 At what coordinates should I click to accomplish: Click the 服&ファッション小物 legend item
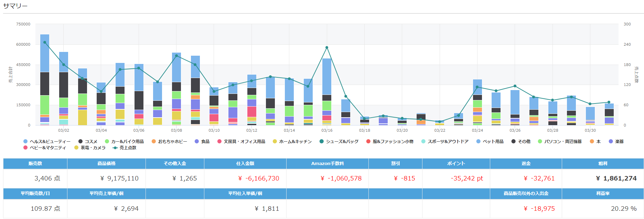390,142
